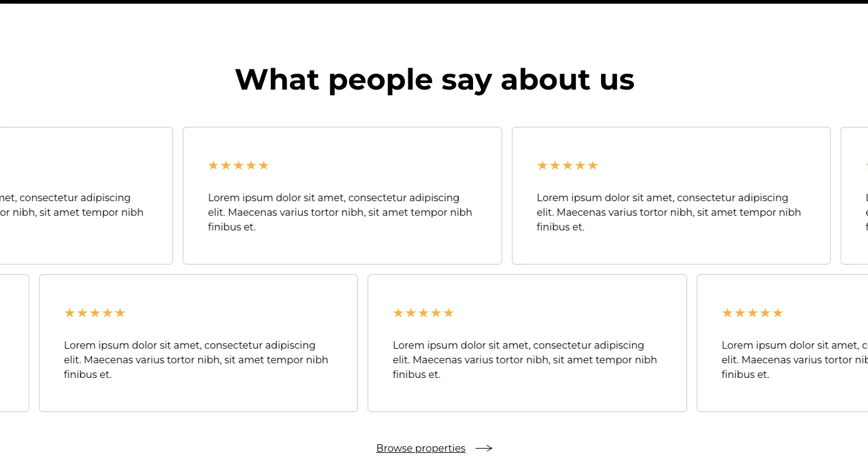Click the first star in the bottom-left card
The width and height of the screenshot is (868, 473).
coord(69,313)
